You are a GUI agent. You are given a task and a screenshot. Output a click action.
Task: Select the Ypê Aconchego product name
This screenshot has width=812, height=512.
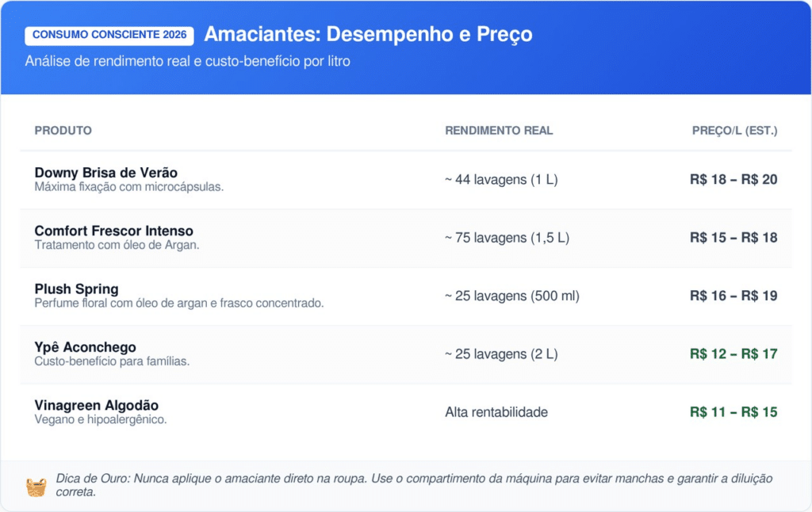(x=85, y=347)
